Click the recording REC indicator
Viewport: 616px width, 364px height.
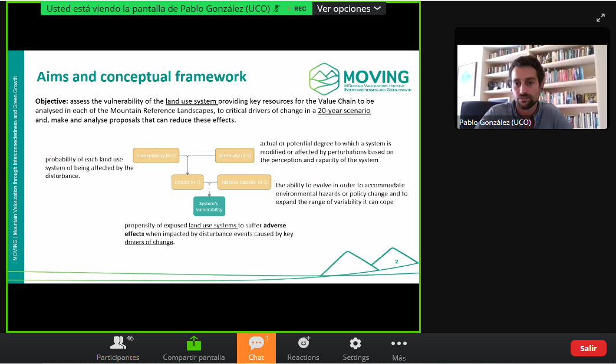[299, 8]
